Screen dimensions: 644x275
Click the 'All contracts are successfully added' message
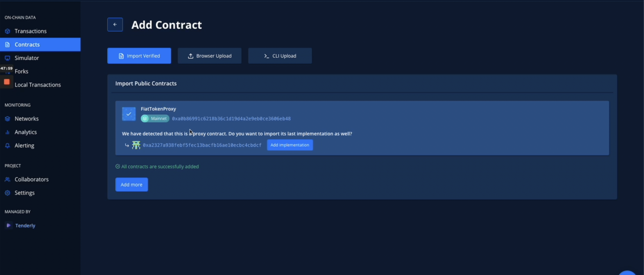[x=160, y=167]
